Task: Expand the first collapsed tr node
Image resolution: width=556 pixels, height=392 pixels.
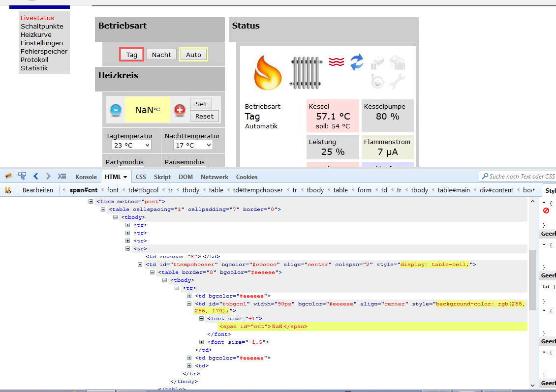Action: coord(127,225)
